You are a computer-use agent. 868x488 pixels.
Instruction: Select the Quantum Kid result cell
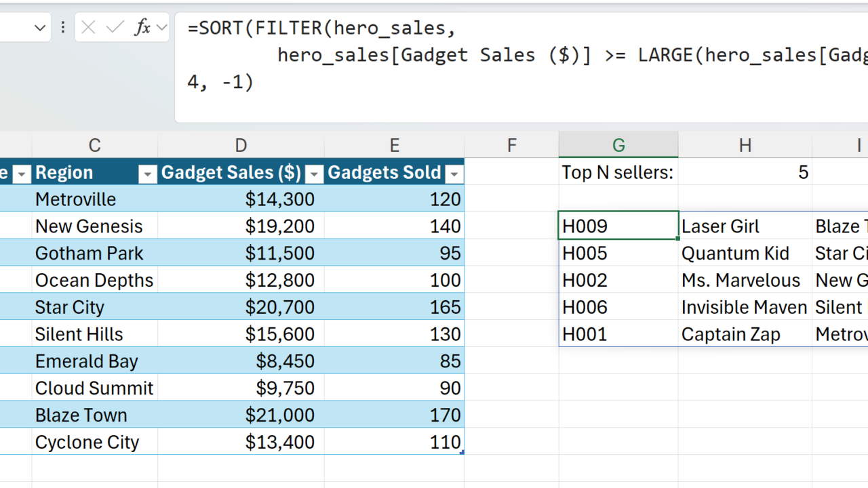[x=745, y=253]
